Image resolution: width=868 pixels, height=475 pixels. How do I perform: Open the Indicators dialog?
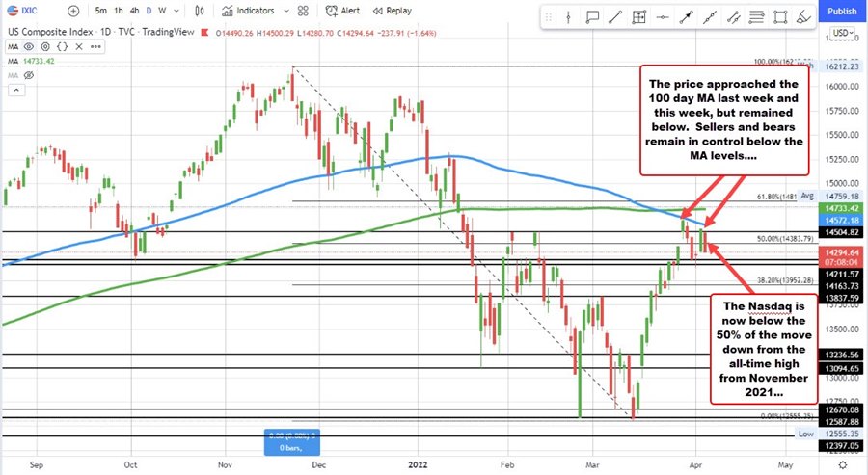(248, 11)
